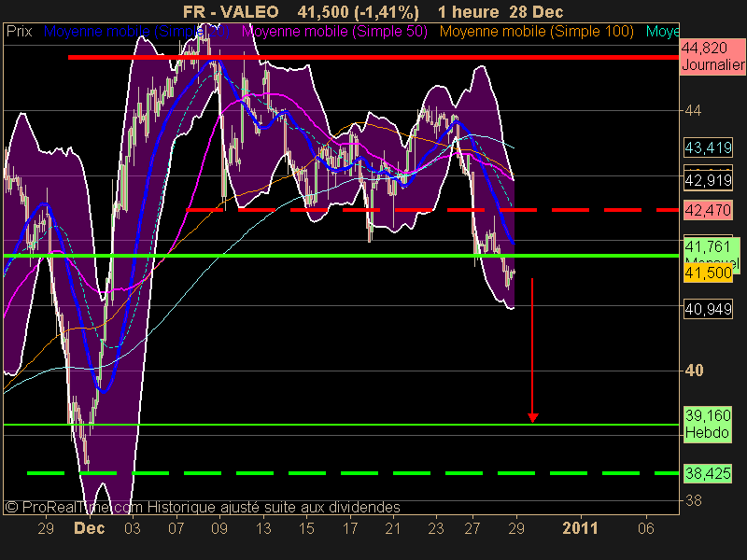Click the Moyenne mobile (Simple 100) legend
This screenshot has width=747, height=560.
(x=536, y=32)
